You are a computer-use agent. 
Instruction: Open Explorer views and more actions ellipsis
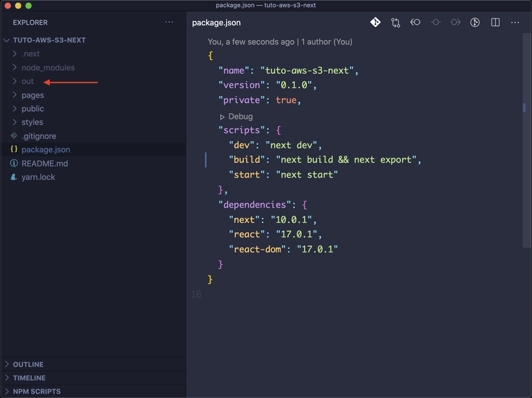pyautogui.click(x=169, y=23)
